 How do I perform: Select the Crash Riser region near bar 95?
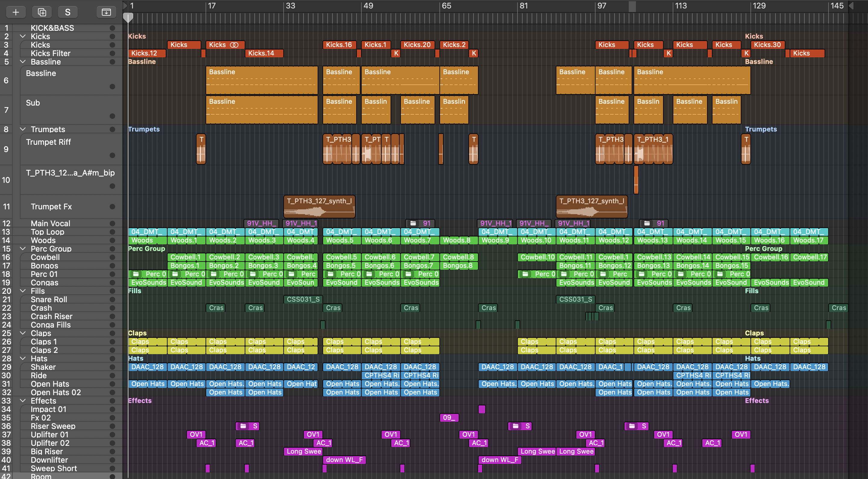pyautogui.click(x=592, y=316)
